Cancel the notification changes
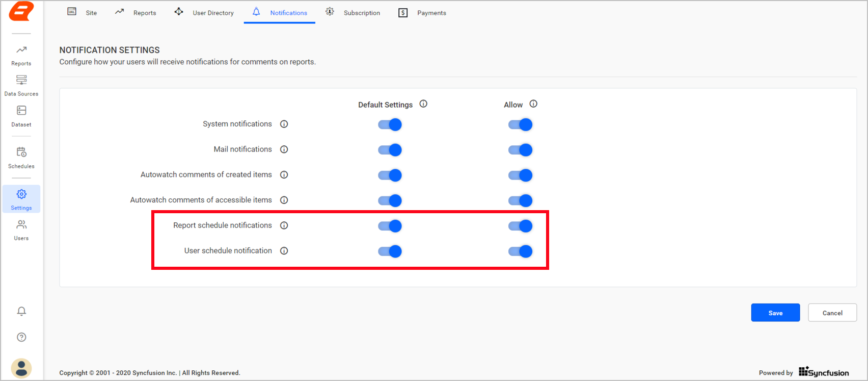Viewport: 868px width, 381px height. 832,313
